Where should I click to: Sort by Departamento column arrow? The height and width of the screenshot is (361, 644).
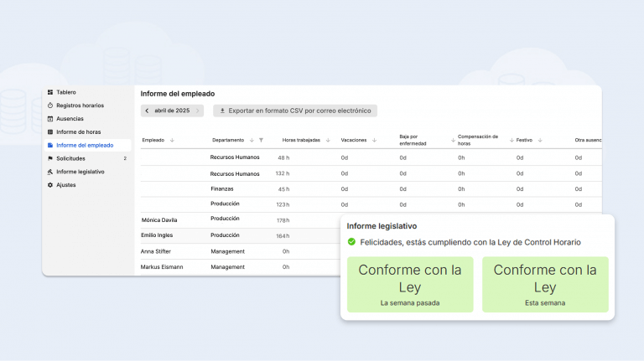(x=252, y=141)
